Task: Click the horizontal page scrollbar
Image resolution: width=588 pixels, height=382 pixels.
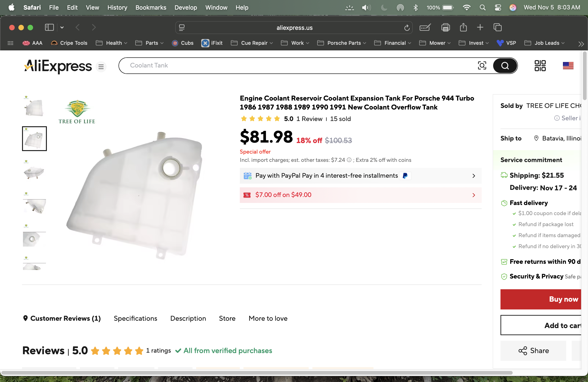Action: [x=257, y=373]
